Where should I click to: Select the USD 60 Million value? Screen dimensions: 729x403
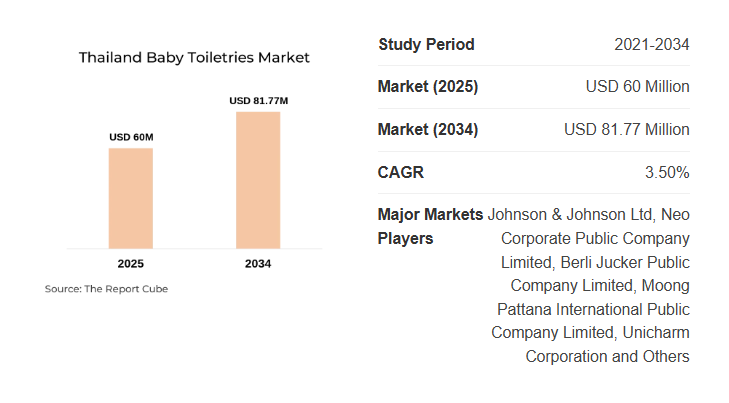click(637, 87)
